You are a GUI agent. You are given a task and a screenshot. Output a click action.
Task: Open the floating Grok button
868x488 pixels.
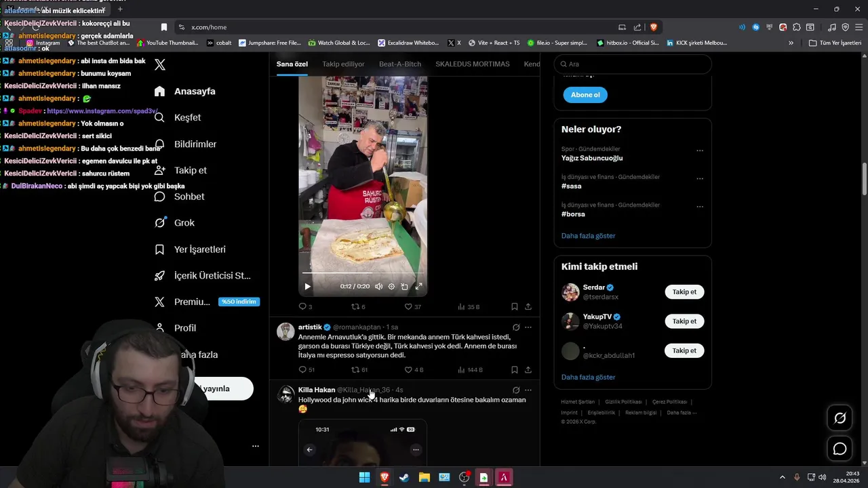coord(840,418)
